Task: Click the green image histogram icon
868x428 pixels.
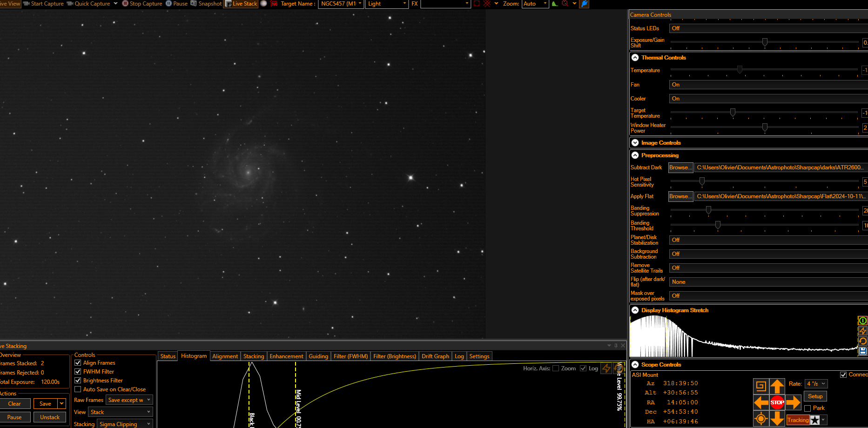Action: [555, 4]
